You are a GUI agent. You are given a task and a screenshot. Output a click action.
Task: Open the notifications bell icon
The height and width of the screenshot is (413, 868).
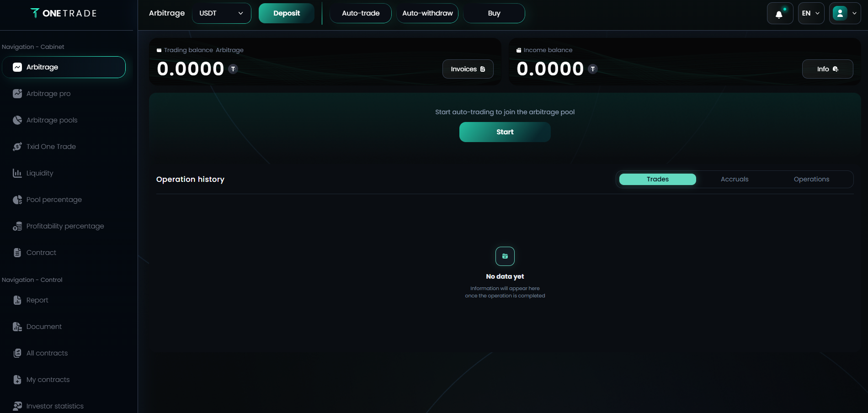[x=780, y=13]
